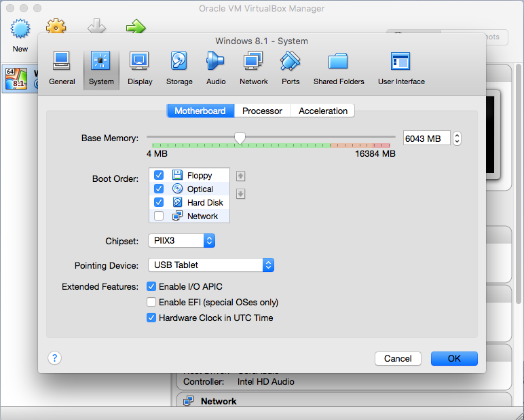This screenshot has width=524, height=420.
Task: Click the Intel HD Audio controller text
Action: [265, 381]
